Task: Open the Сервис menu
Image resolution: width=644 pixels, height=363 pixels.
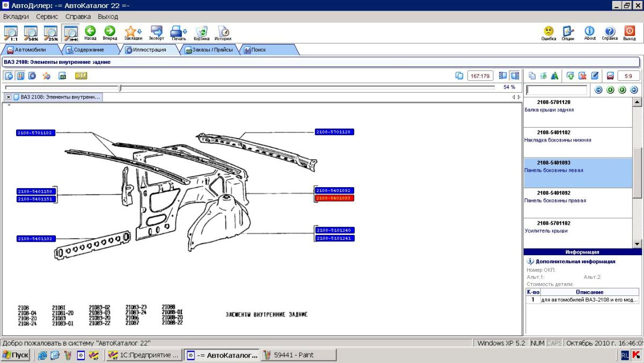Action: 47,17
